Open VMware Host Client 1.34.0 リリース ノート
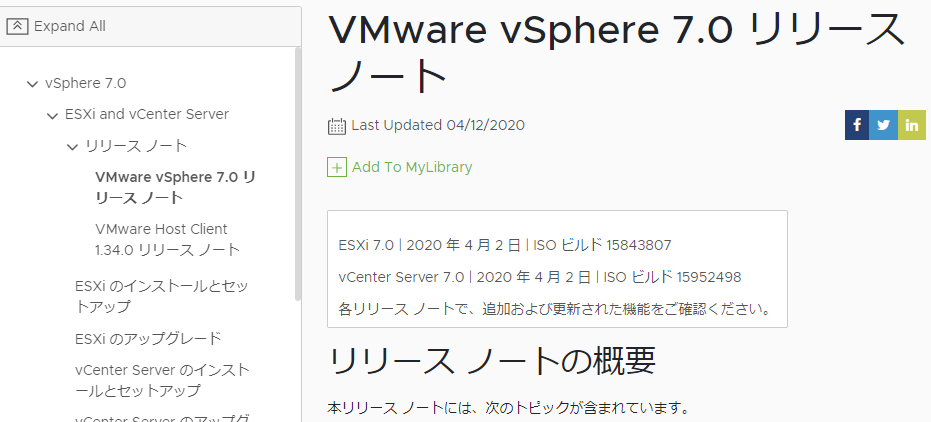Viewport: 931px width, 422px height. pos(167,239)
